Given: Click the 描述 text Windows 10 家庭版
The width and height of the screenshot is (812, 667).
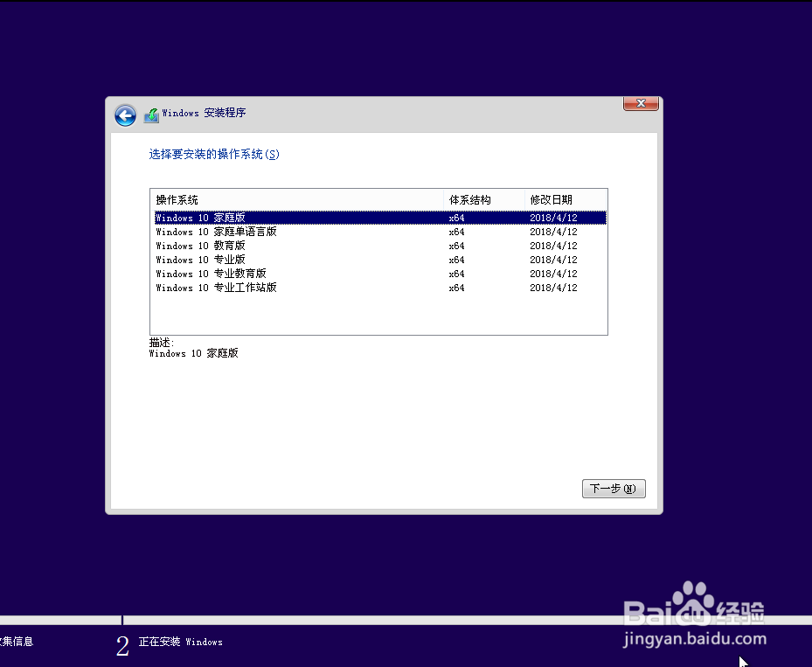Looking at the screenshot, I should (x=194, y=353).
